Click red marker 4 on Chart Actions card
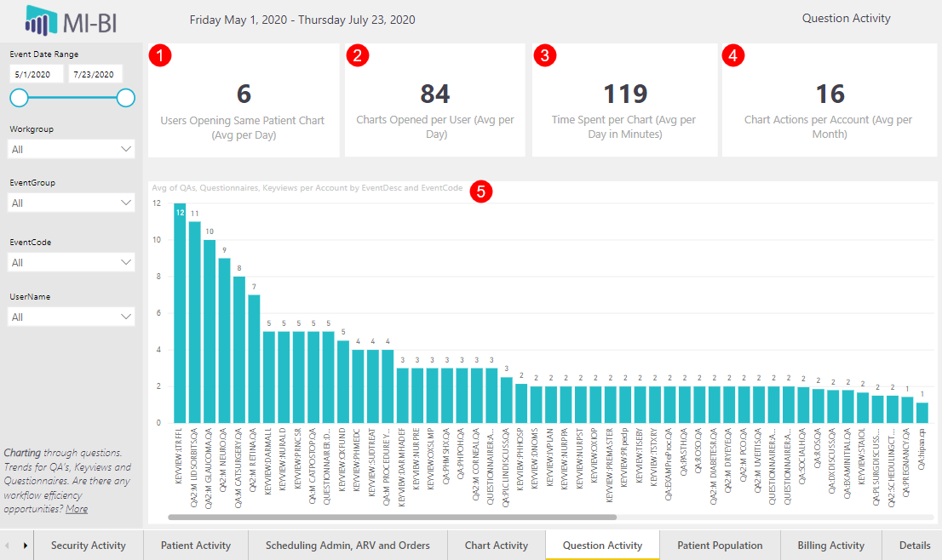Viewport: 942px width, 560px height. (732, 55)
